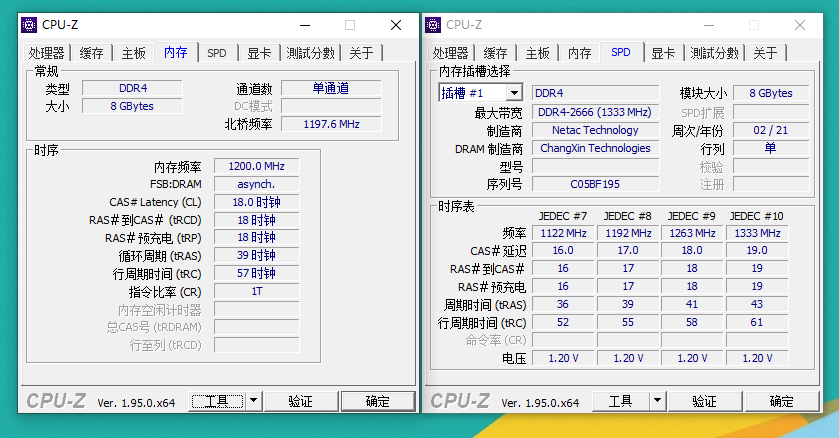This screenshot has height=438, width=839.
Task: Click the 验证 button in the right window
Action: (704, 401)
